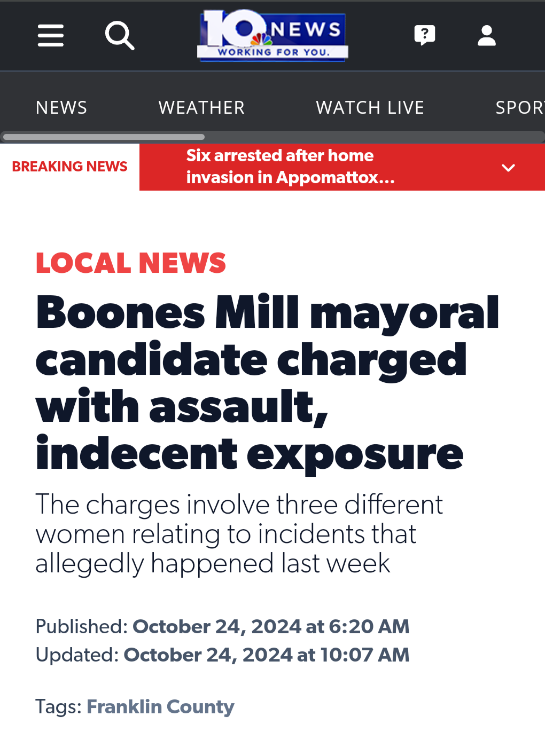Image resolution: width=545 pixels, height=756 pixels.
Task: Open the hamburger navigation menu
Action: pos(51,36)
